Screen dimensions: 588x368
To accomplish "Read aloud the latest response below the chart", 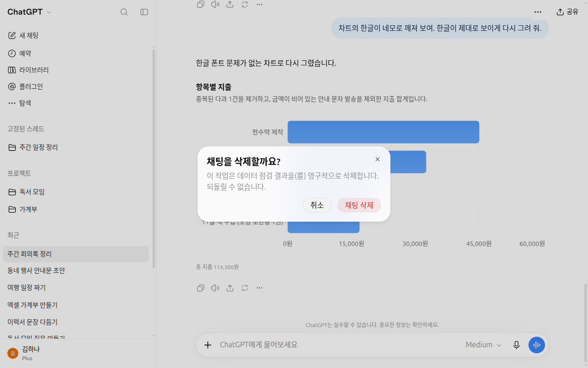I will click(215, 288).
